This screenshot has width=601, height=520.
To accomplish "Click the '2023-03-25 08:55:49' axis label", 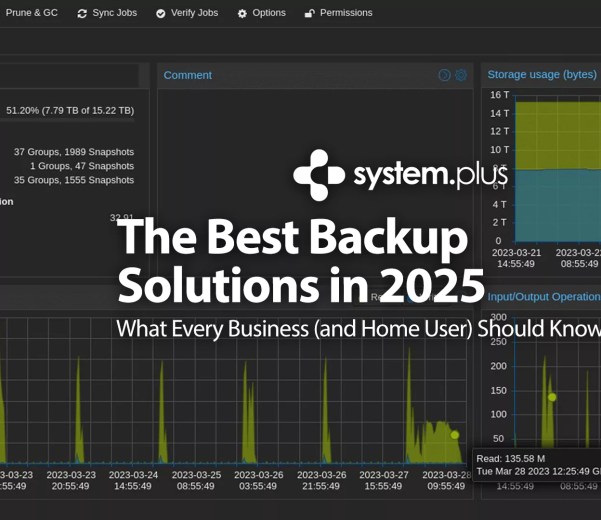I will point(196,481).
